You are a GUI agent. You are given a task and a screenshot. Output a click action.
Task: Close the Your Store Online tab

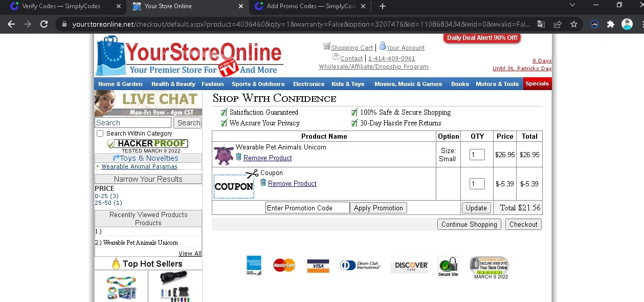point(241,6)
